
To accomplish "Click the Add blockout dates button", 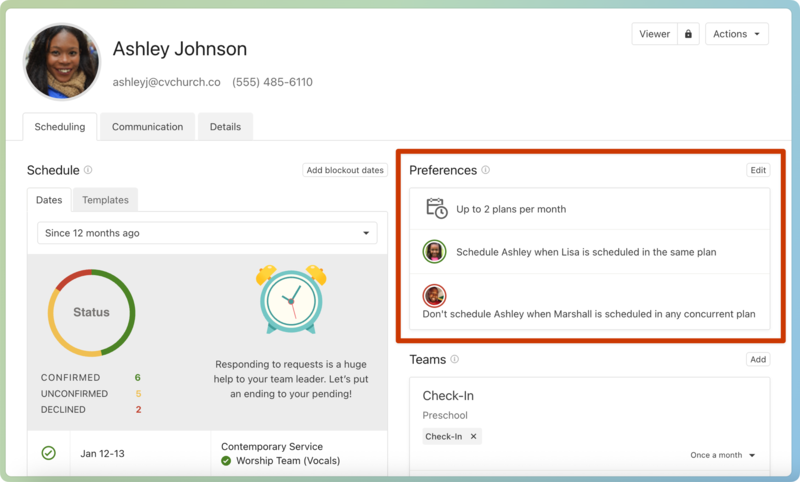I will coord(345,170).
